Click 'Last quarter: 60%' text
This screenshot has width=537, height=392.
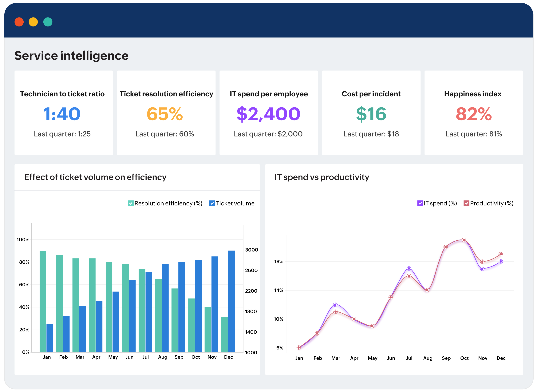pos(165,134)
